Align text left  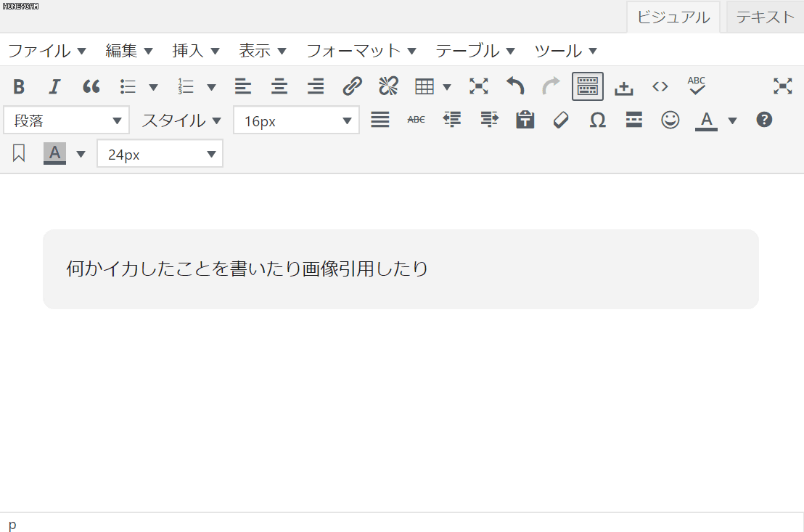(x=243, y=86)
